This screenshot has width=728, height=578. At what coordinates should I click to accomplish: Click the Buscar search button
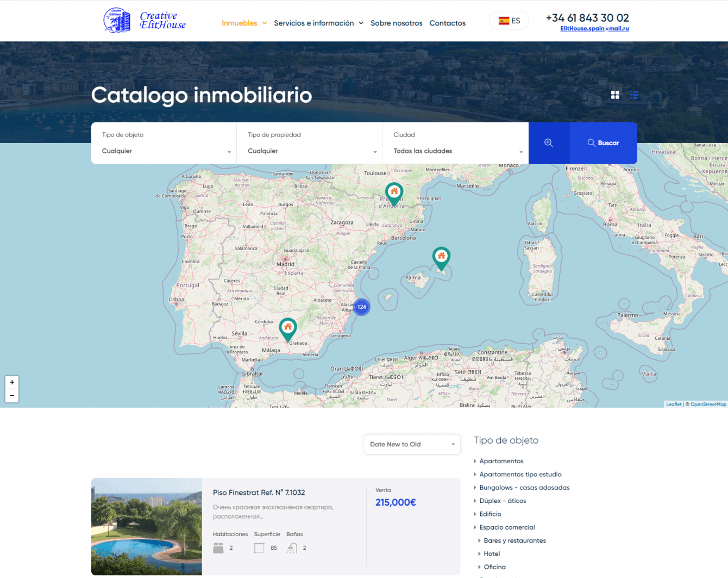603,143
